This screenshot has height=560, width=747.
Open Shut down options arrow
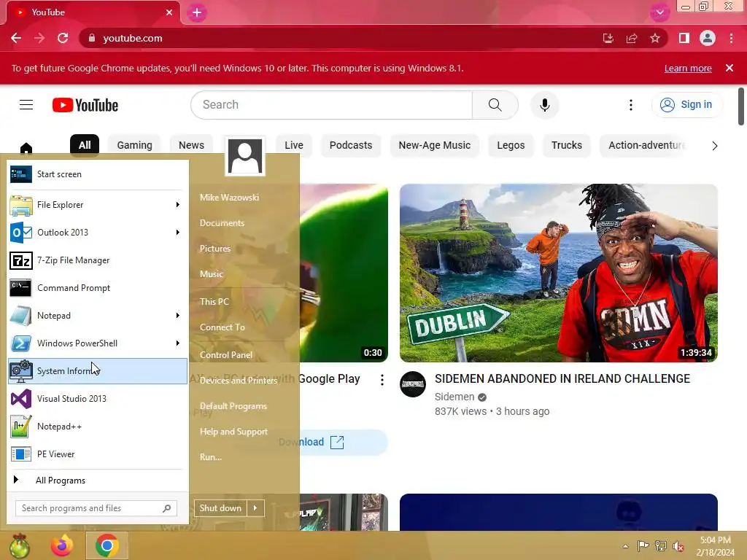255,508
